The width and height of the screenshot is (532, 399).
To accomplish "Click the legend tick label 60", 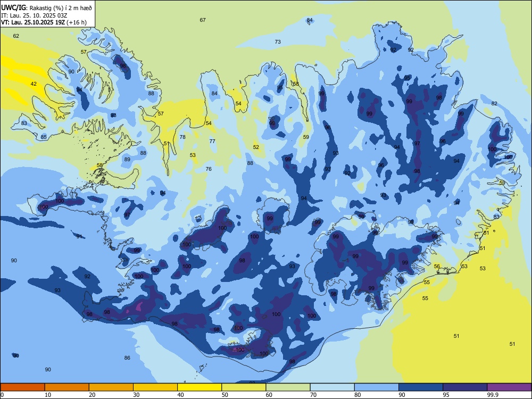I will [269, 395].
